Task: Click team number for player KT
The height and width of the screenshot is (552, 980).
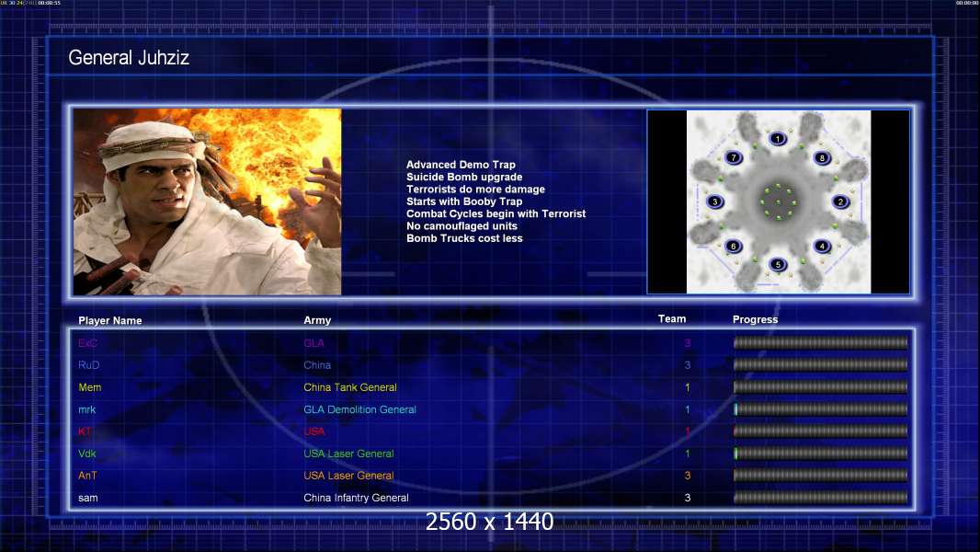Action: click(x=688, y=431)
